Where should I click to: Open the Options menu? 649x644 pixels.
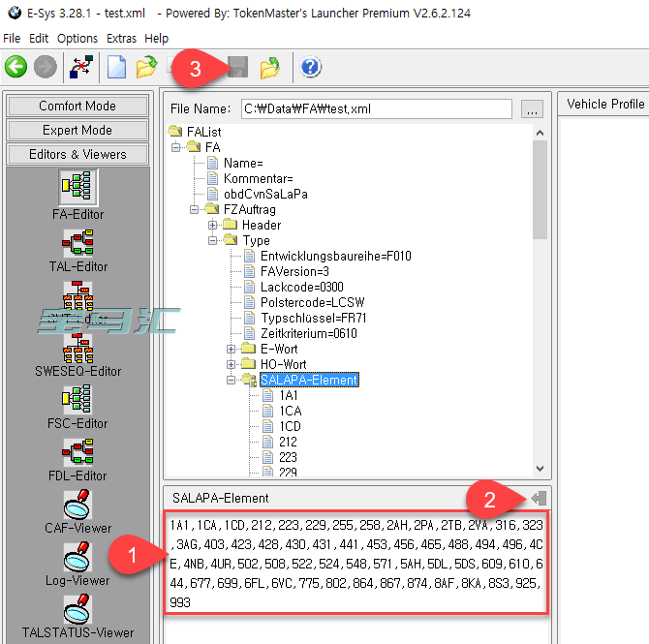point(77,39)
